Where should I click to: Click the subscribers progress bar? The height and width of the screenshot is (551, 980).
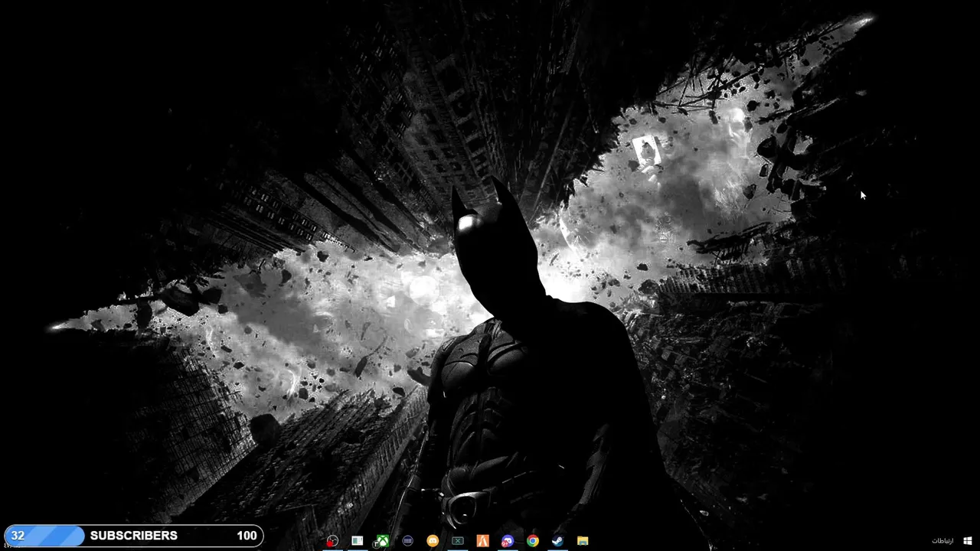[x=134, y=536]
